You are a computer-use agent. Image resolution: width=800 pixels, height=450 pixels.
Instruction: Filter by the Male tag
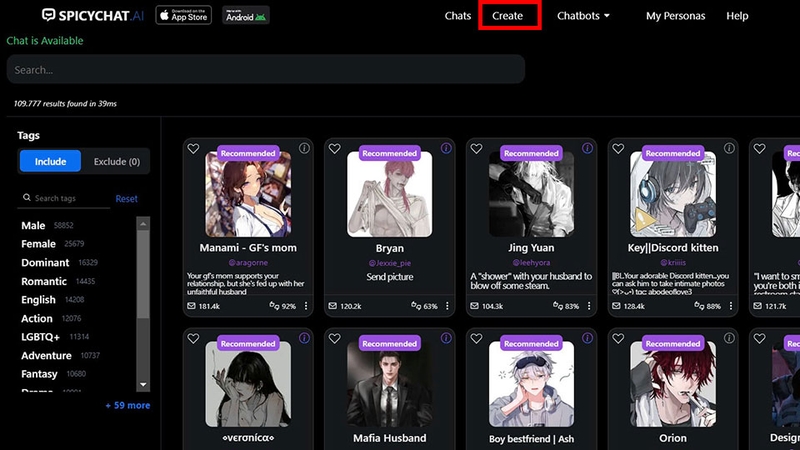pos(33,225)
